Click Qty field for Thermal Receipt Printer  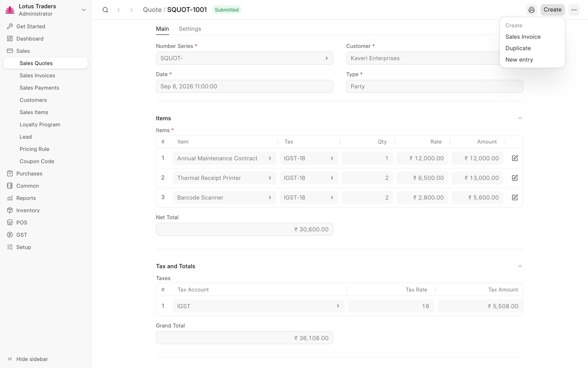coord(367,178)
